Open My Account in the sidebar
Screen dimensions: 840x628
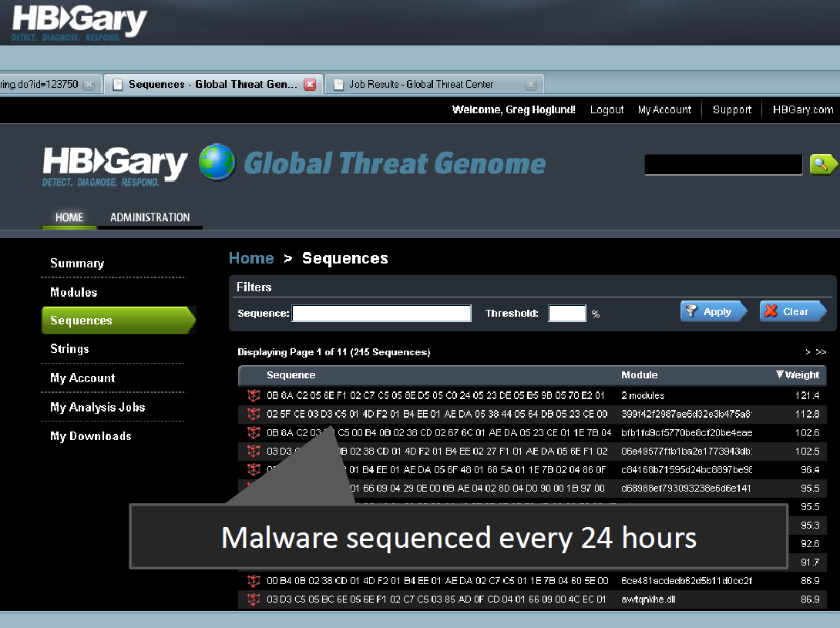[82, 378]
